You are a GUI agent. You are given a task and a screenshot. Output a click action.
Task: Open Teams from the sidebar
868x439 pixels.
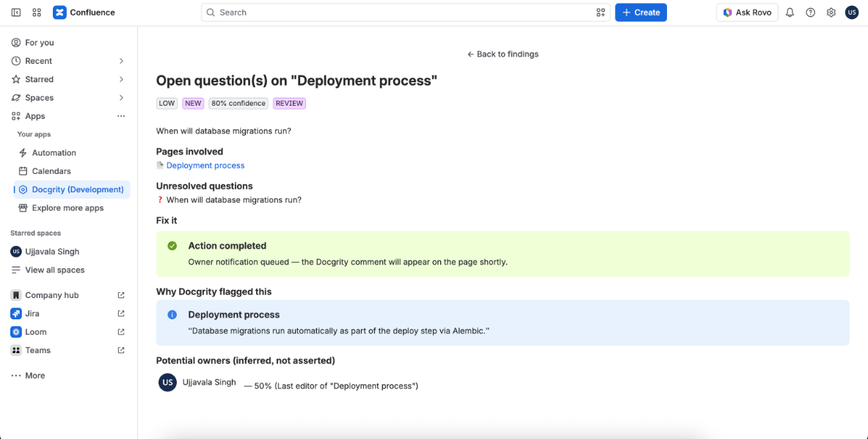tap(37, 350)
